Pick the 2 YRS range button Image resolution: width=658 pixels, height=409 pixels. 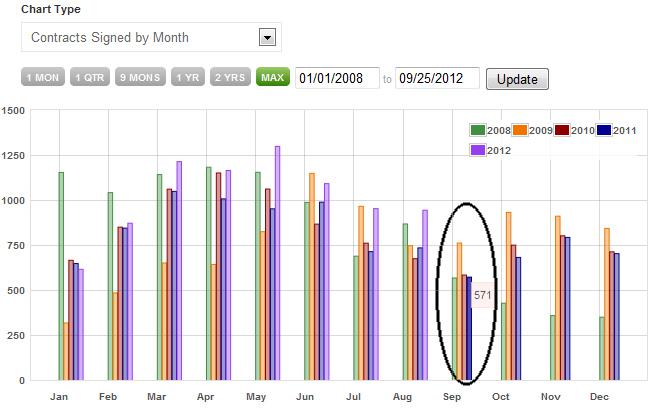click(x=230, y=77)
